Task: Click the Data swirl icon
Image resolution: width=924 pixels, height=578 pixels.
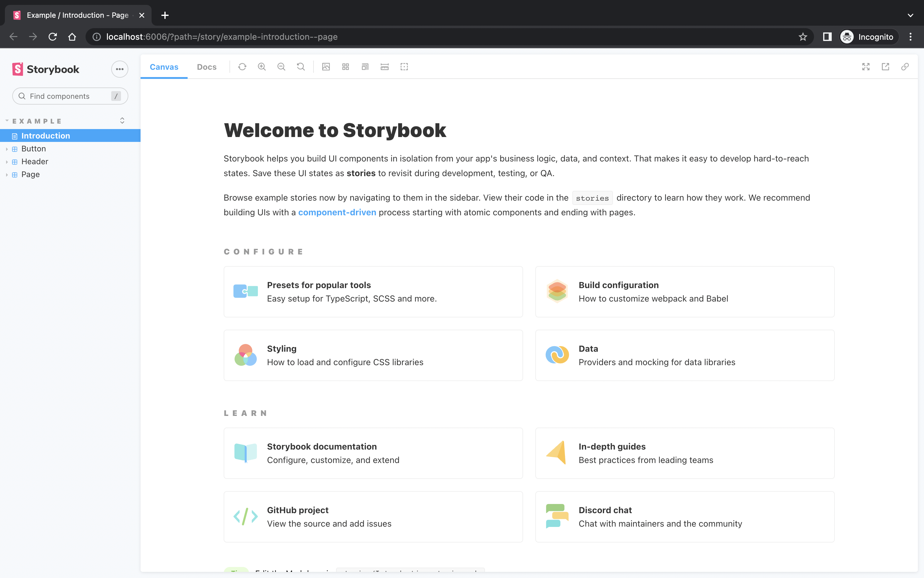Action: tap(557, 355)
